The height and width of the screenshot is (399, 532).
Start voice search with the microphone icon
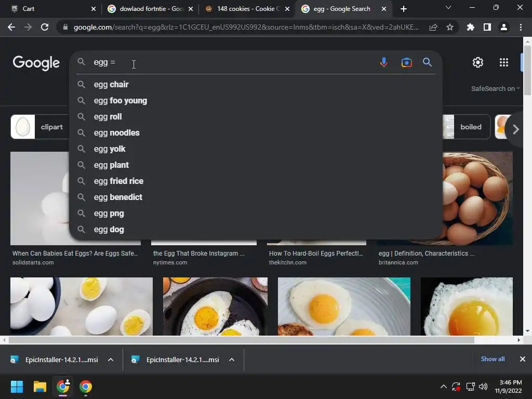tap(384, 62)
